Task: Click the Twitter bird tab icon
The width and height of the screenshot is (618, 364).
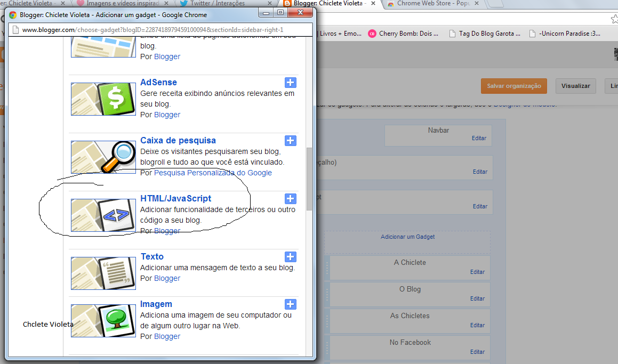Action: click(183, 4)
